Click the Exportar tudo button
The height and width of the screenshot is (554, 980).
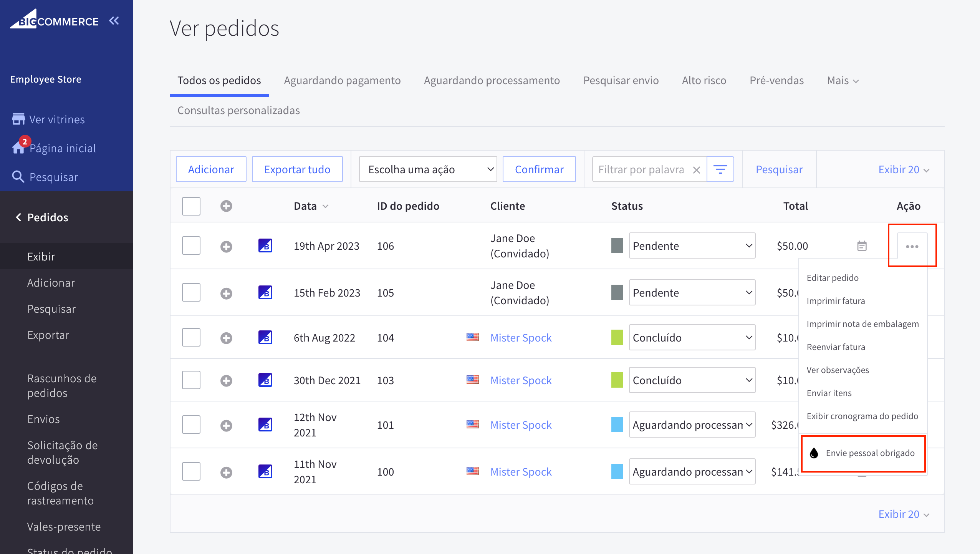(x=297, y=169)
